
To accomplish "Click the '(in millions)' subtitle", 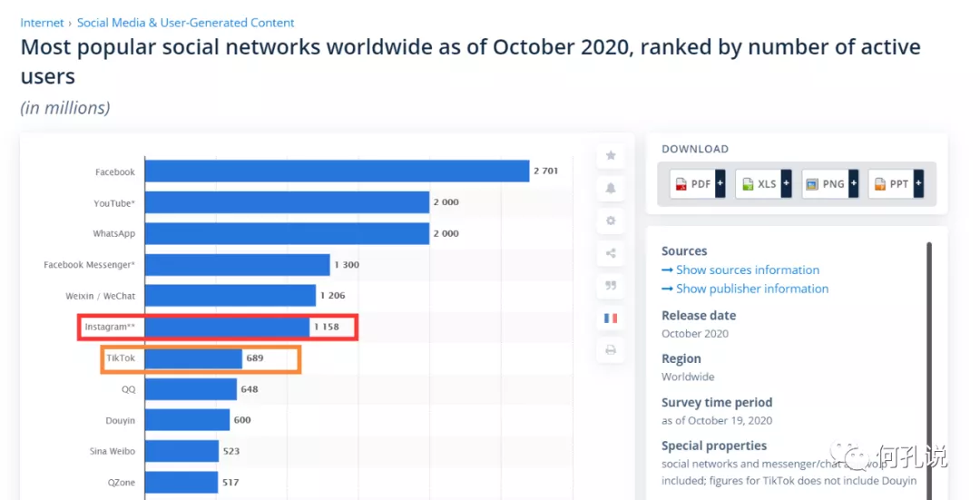I will pyautogui.click(x=65, y=108).
